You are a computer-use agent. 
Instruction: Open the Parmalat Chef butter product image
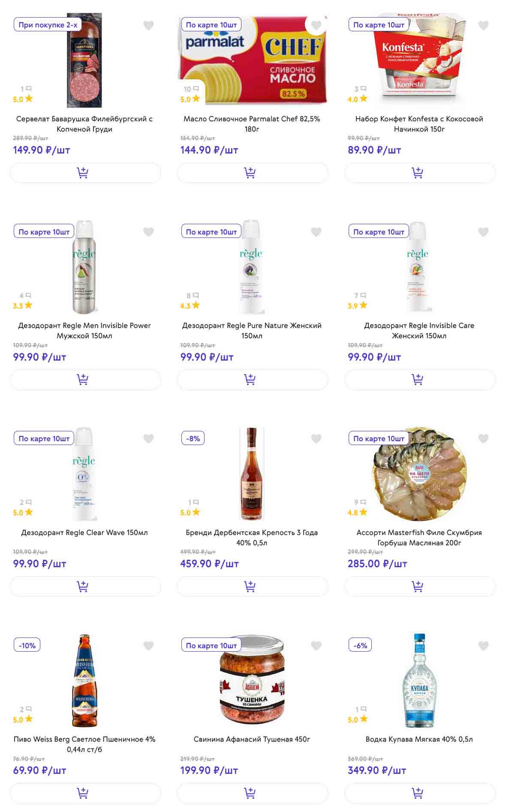[x=252, y=60]
